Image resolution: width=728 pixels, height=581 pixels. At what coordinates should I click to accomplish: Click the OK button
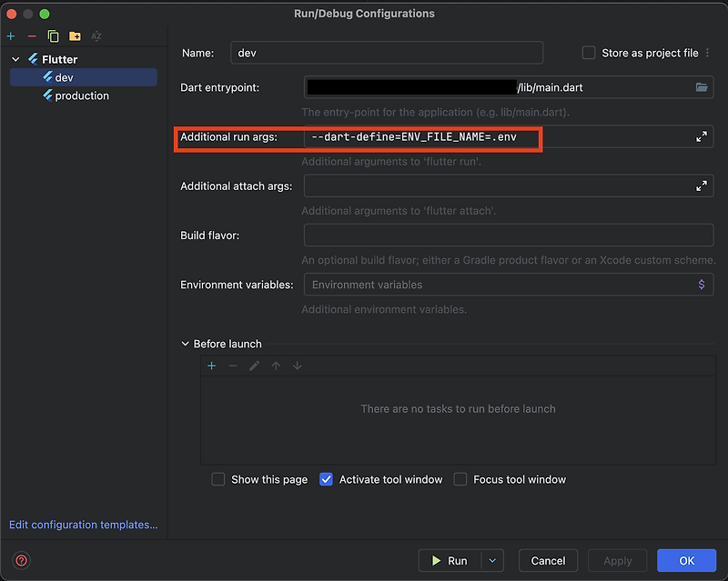tap(686, 560)
